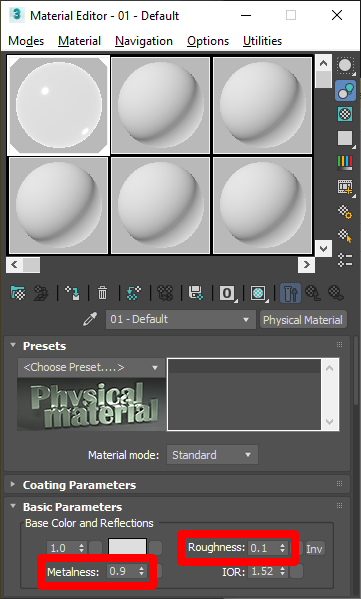This screenshot has height=599, width=361.
Task: Open the Material mode Standard dropdown
Action: tap(212, 455)
